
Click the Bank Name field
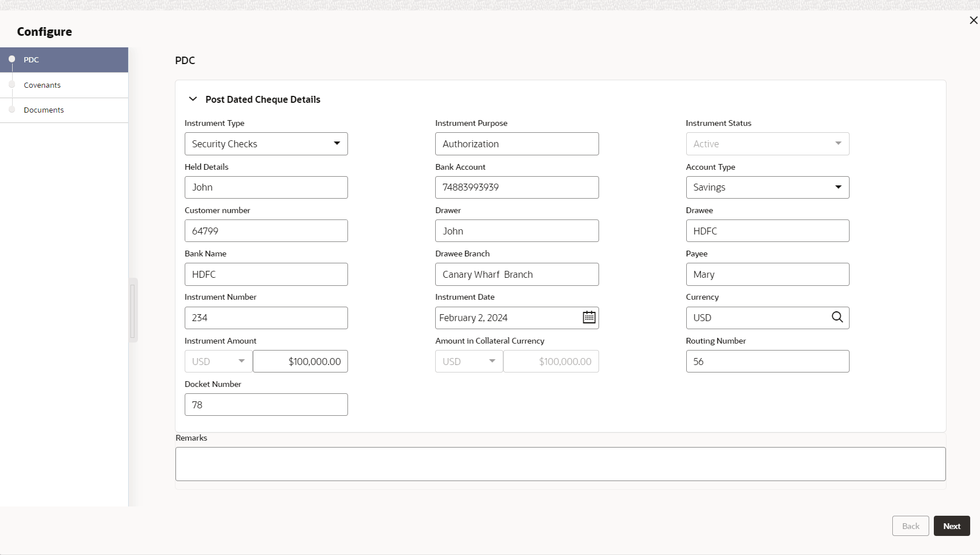266,274
